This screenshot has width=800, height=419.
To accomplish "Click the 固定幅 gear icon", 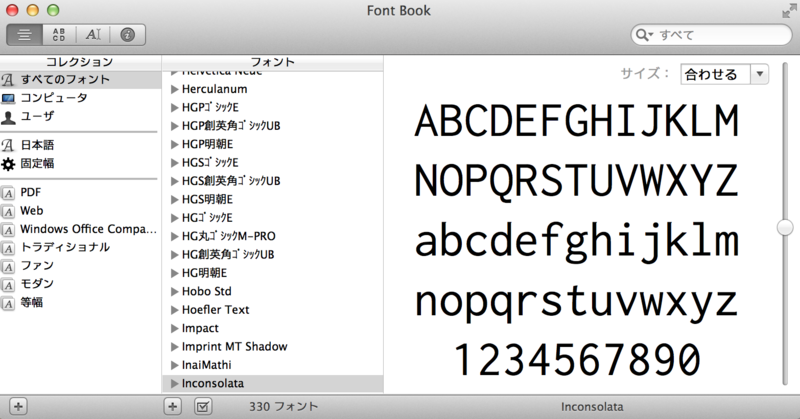I will (x=8, y=164).
